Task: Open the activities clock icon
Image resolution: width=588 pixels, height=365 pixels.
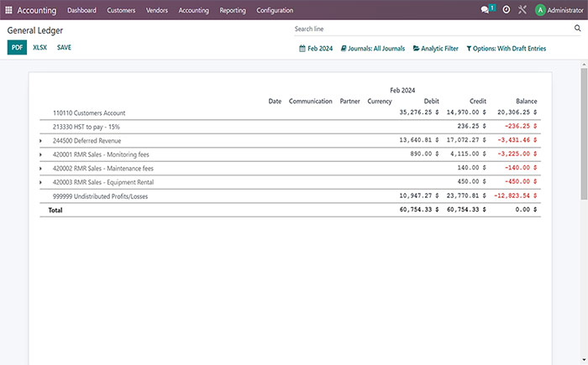Action: (507, 10)
